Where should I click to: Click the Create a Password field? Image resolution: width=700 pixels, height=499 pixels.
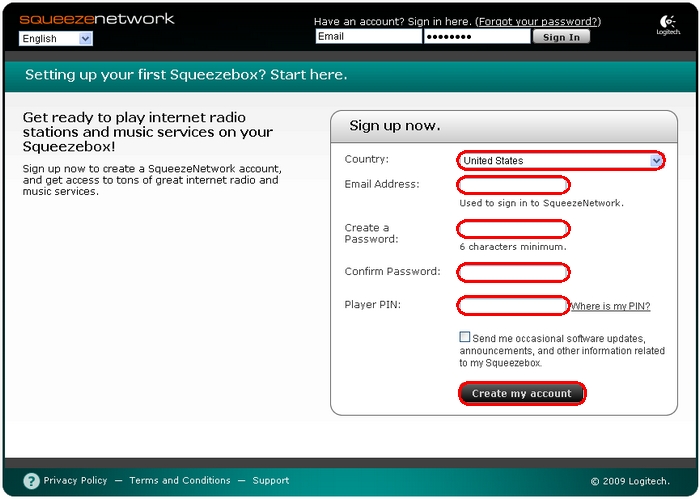click(x=513, y=229)
